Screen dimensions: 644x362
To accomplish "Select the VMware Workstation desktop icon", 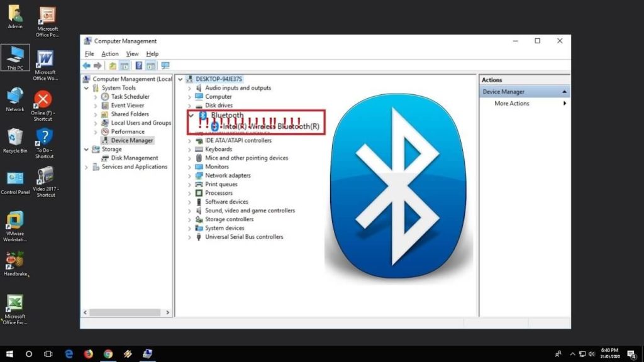I will (x=15, y=226).
